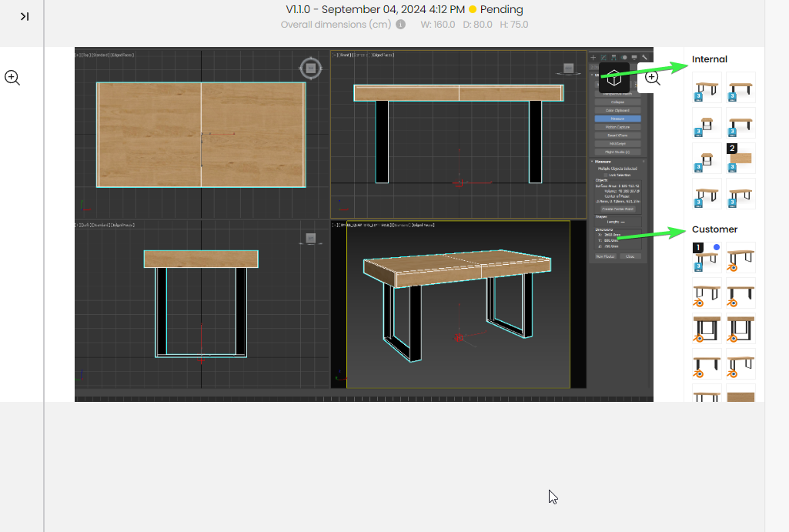This screenshot has height=532, width=789.
Task: Open the Front viewport label menu
Action: pos(345,55)
